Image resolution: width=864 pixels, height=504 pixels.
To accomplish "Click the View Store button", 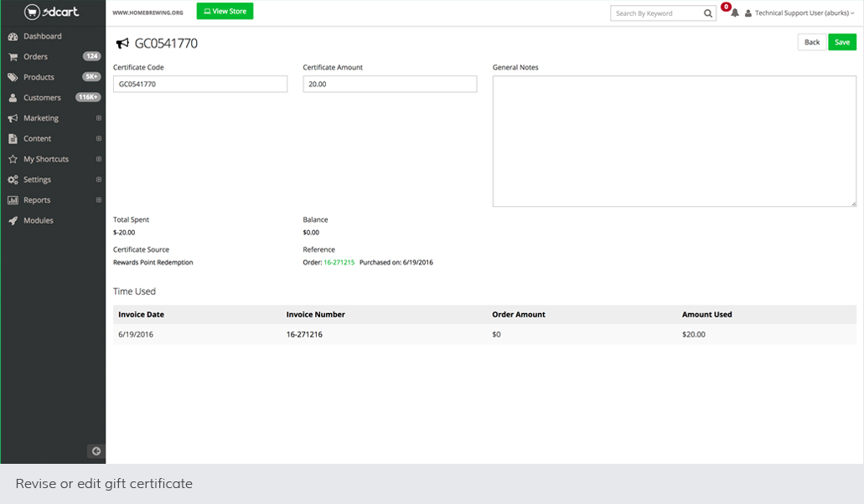I will click(x=225, y=12).
